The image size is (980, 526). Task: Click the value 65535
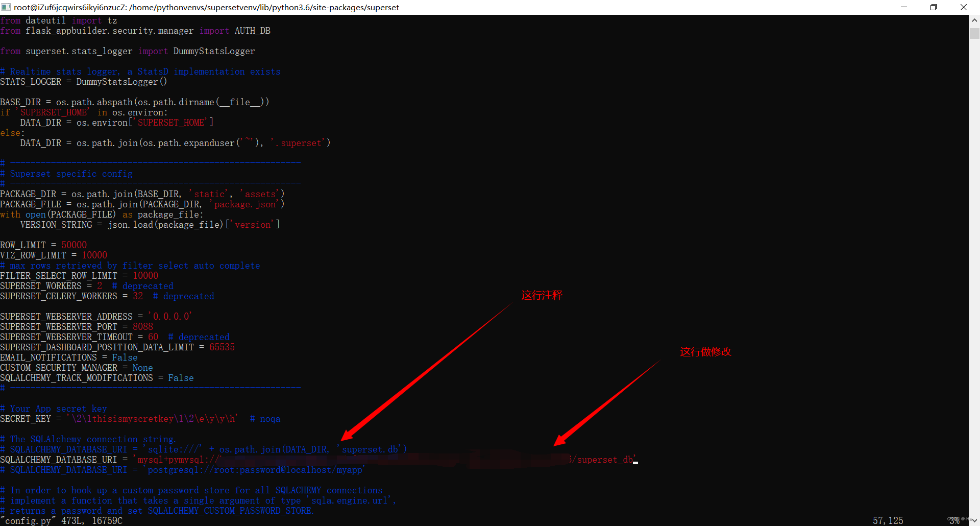[x=222, y=347]
